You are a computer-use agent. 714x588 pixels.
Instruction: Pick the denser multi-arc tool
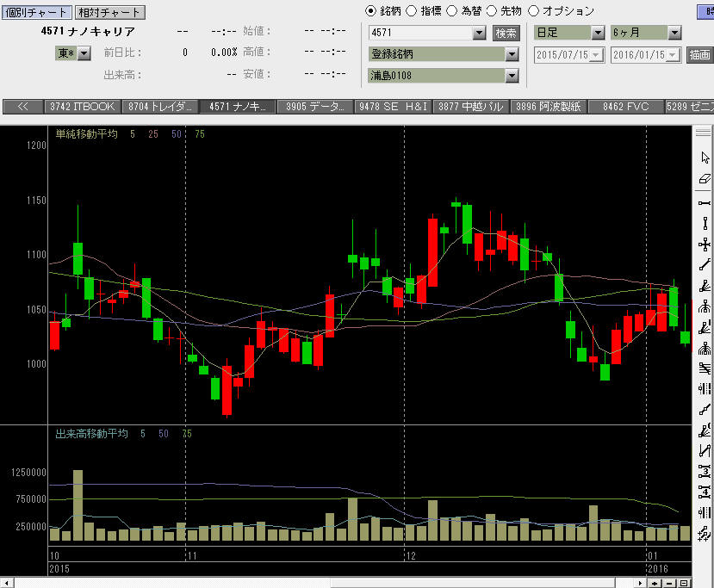pyautogui.click(x=705, y=348)
